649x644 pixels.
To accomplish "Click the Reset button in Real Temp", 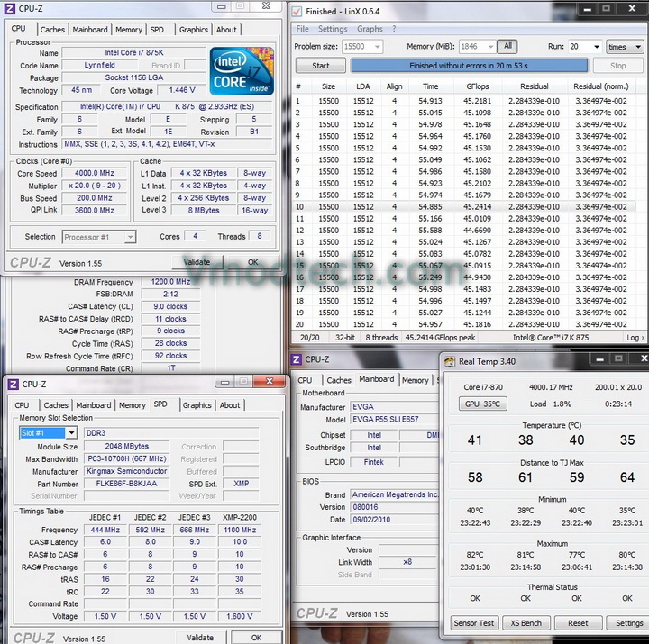I will tap(578, 623).
